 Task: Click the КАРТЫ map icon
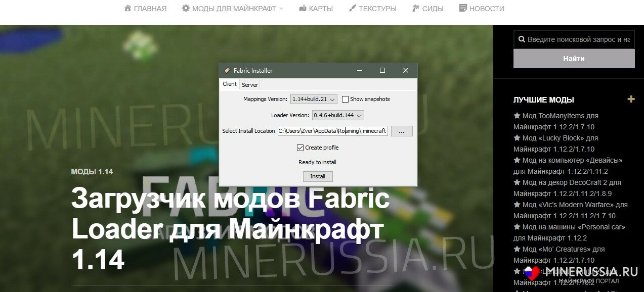coord(303,9)
